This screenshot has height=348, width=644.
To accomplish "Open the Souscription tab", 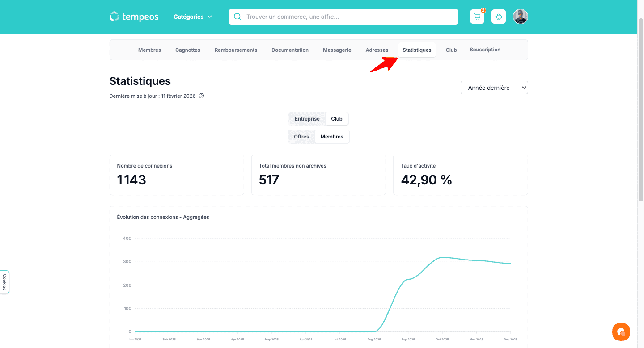I will click(485, 50).
